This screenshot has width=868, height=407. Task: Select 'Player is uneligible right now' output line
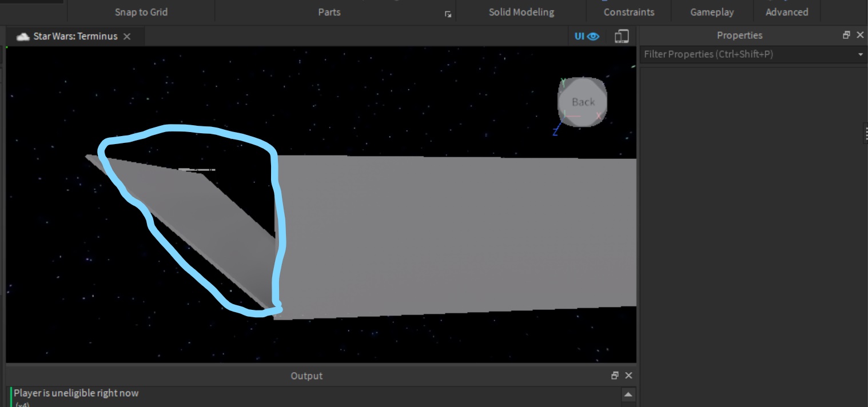click(x=76, y=393)
